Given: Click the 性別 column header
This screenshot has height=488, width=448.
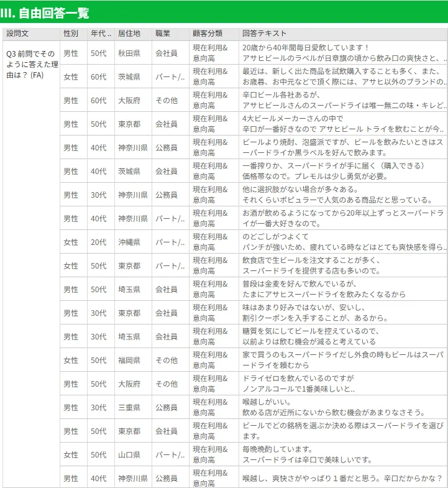Looking at the screenshot, I should click(x=71, y=34).
